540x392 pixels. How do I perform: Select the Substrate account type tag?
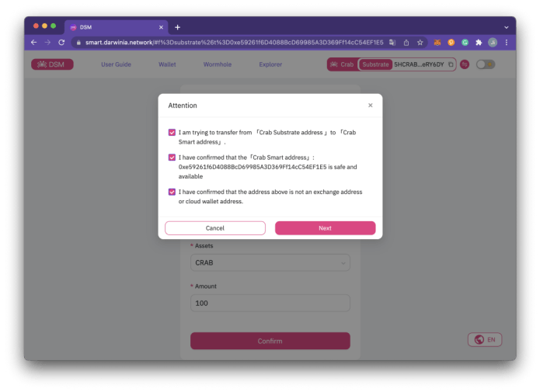click(x=375, y=64)
